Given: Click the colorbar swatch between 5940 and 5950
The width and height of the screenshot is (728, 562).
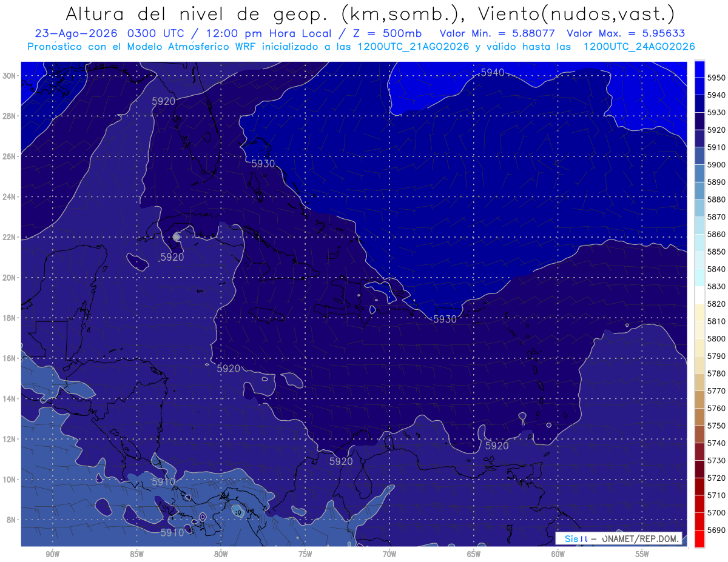Looking at the screenshot, I should 699,87.
